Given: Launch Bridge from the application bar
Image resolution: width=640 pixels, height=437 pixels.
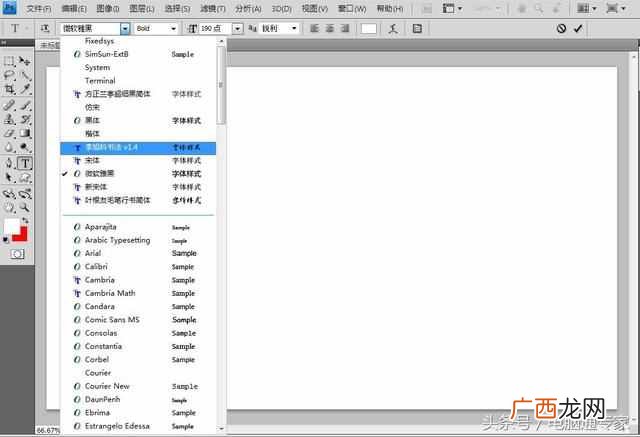Looking at the screenshot, I should tap(427, 9).
